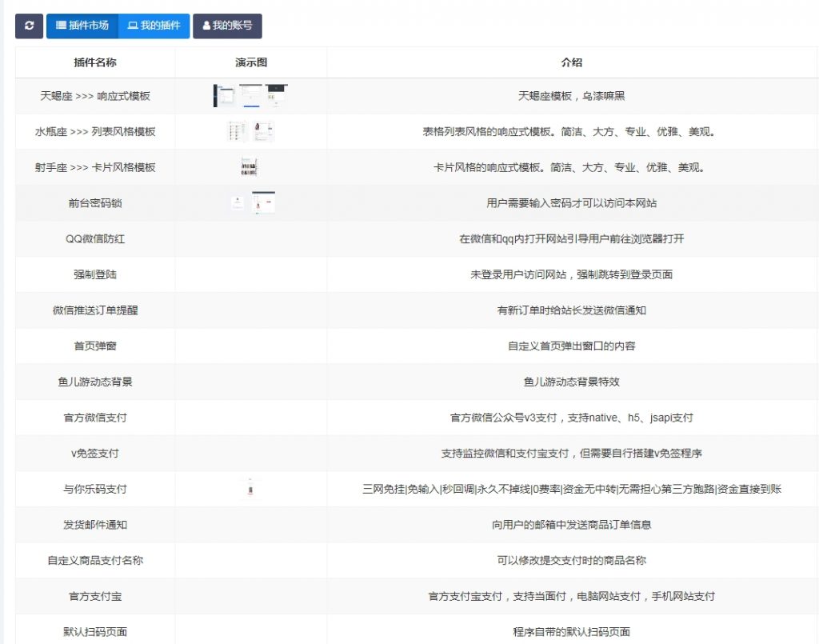Open the dark demo thumbnail of 天蝎座

point(276,96)
